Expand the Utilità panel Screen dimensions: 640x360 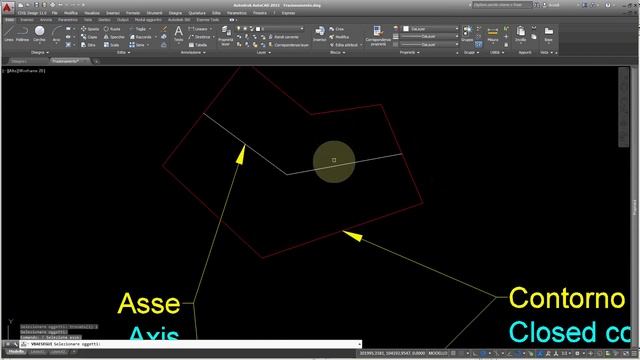(x=497, y=52)
